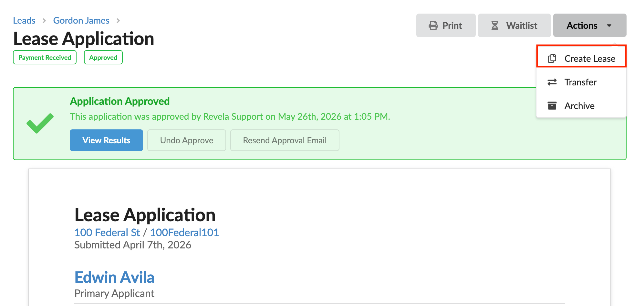Image resolution: width=644 pixels, height=306 pixels.
Task: Open Gordon James breadcrumb link
Action: coord(81,20)
